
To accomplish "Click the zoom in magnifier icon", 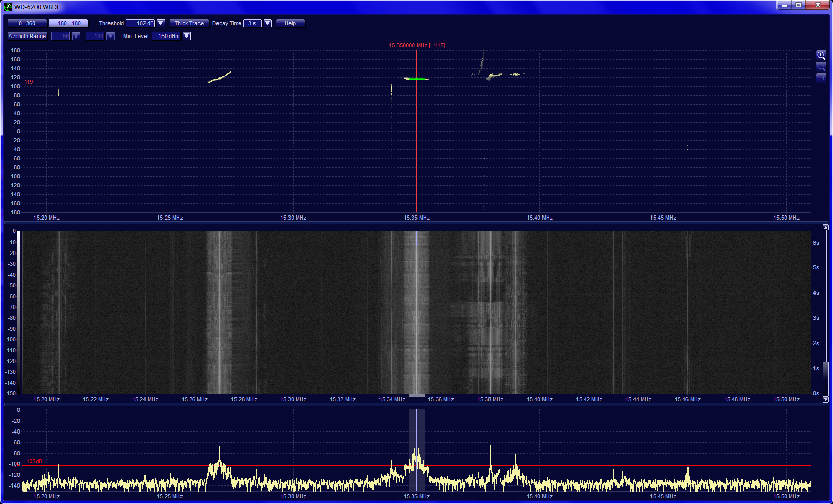I will point(821,56).
